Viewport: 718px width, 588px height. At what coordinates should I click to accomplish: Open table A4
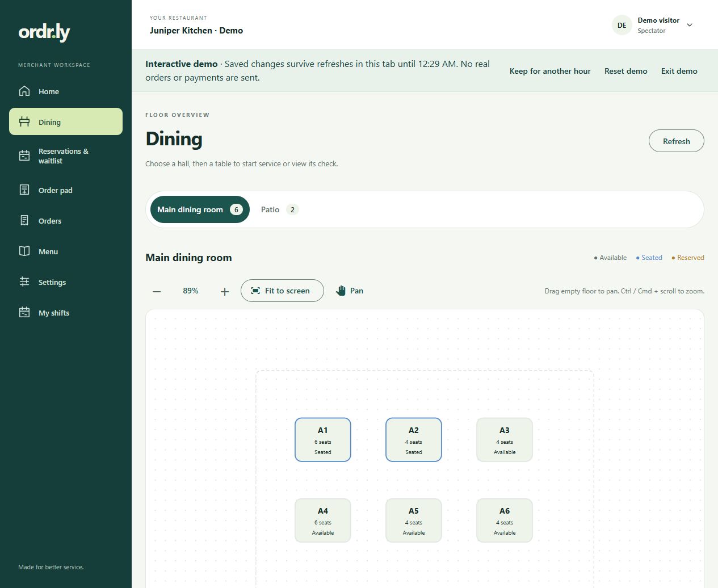click(x=323, y=520)
